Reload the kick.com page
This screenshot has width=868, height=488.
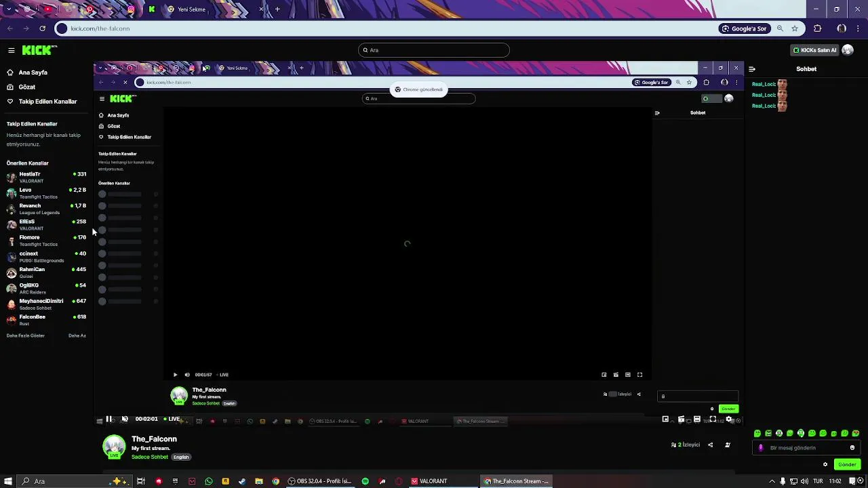42,28
